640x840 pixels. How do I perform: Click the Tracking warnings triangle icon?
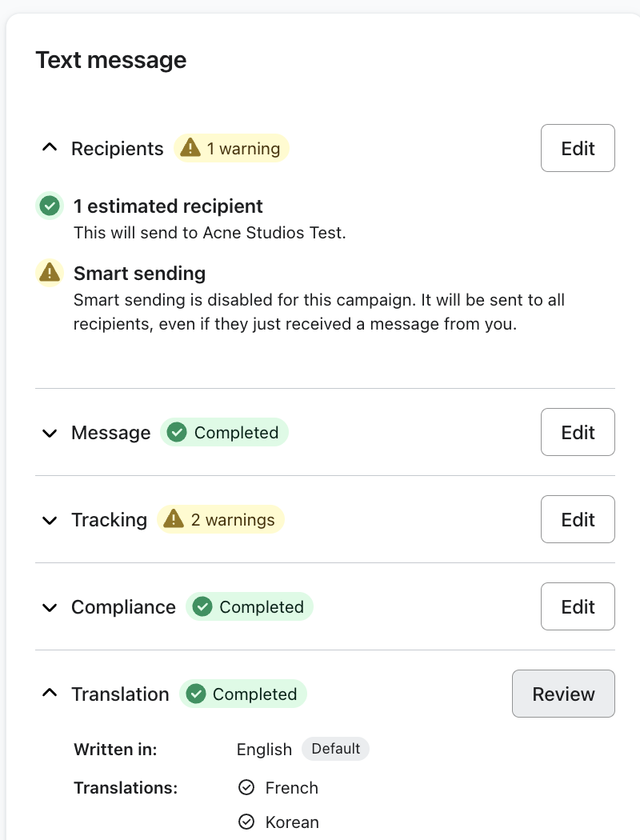point(174,520)
